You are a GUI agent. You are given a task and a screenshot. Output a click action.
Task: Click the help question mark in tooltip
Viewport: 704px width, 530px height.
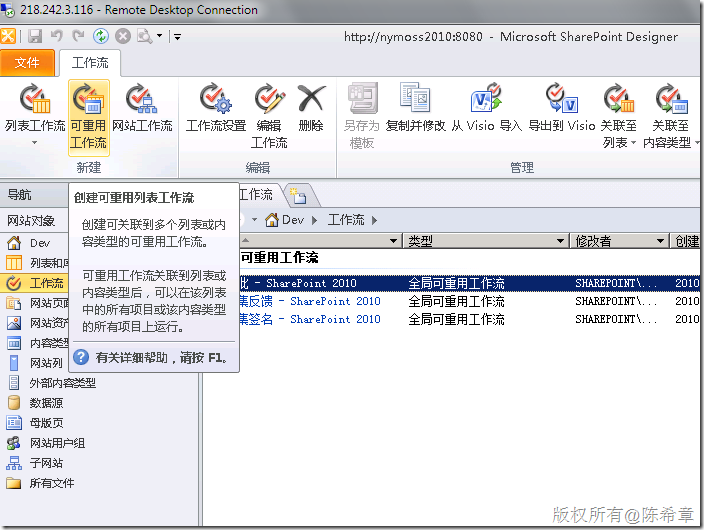click(x=81, y=358)
